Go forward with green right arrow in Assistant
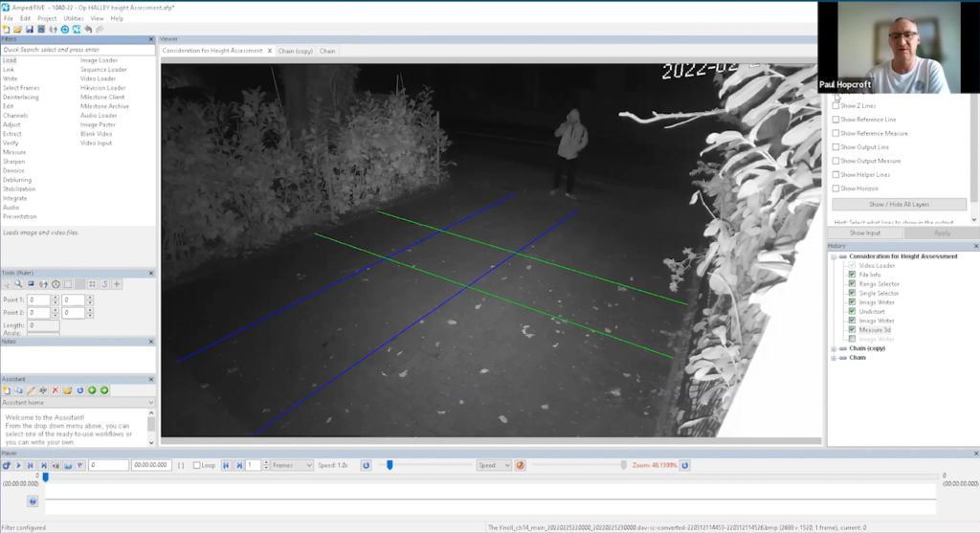 pos(104,390)
